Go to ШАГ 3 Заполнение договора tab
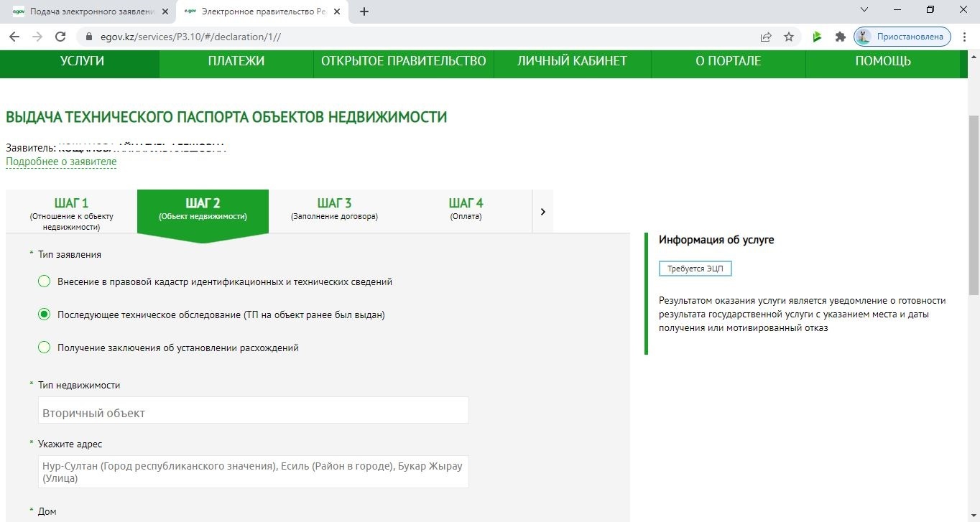 click(x=334, y=212)
